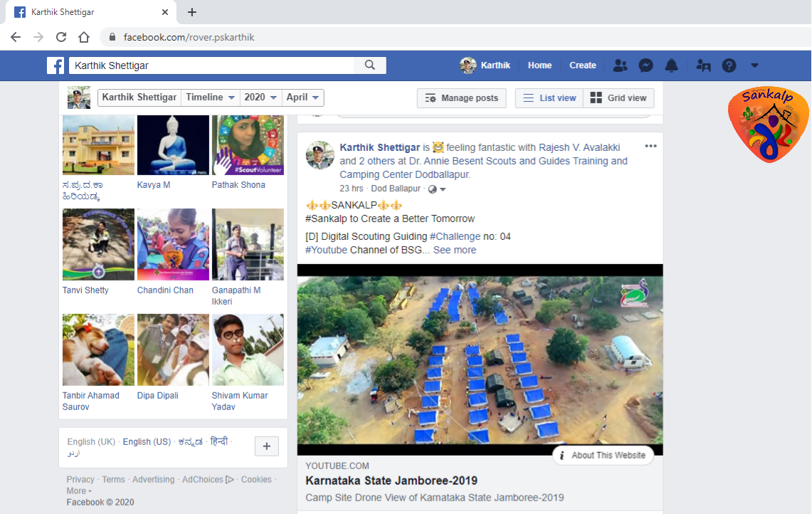
Task: Click '2 others' tagged link
Action: tap(377, 161)
